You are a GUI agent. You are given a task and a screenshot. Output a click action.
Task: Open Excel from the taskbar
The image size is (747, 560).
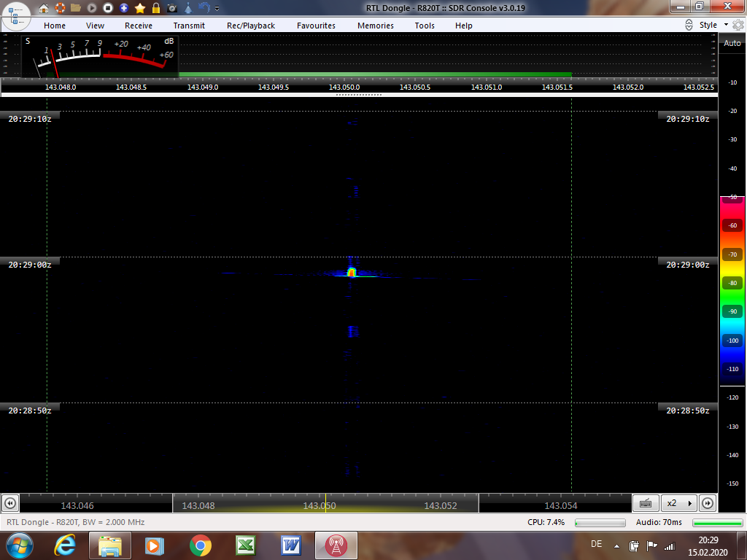tap(246, 545)
